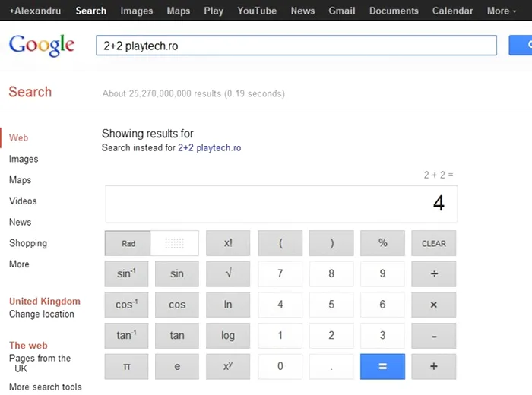Select Web in the left sidebar
Screen dimensions: 532x395
19,137
